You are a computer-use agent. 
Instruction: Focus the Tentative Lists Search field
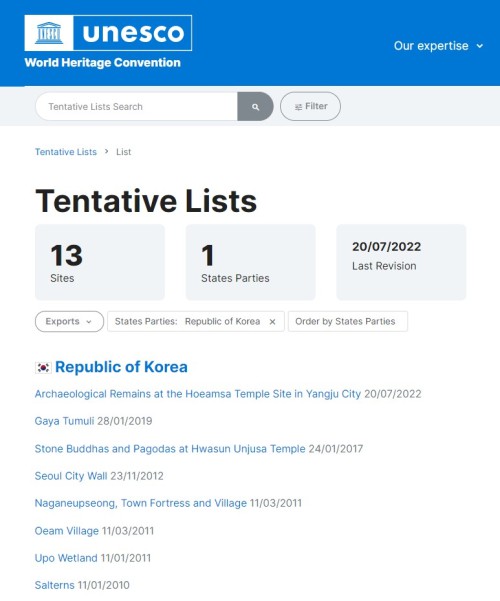(x=137, y=107)
